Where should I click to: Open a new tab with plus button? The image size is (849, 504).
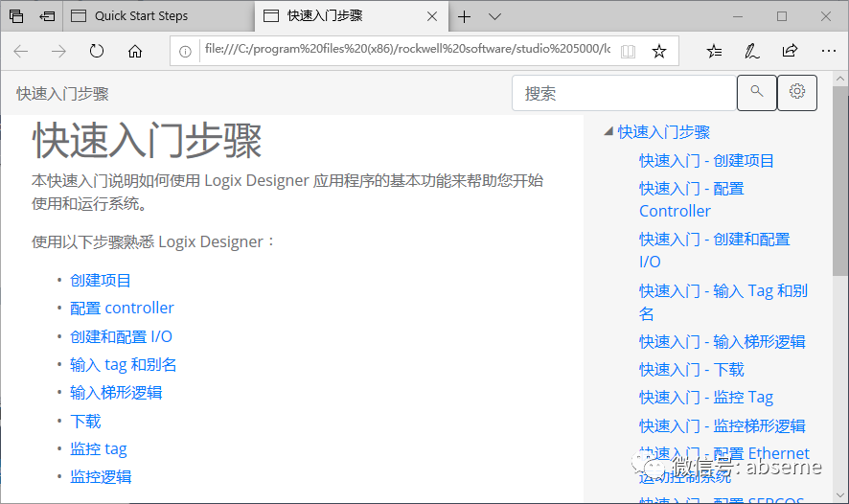point(464,17)
